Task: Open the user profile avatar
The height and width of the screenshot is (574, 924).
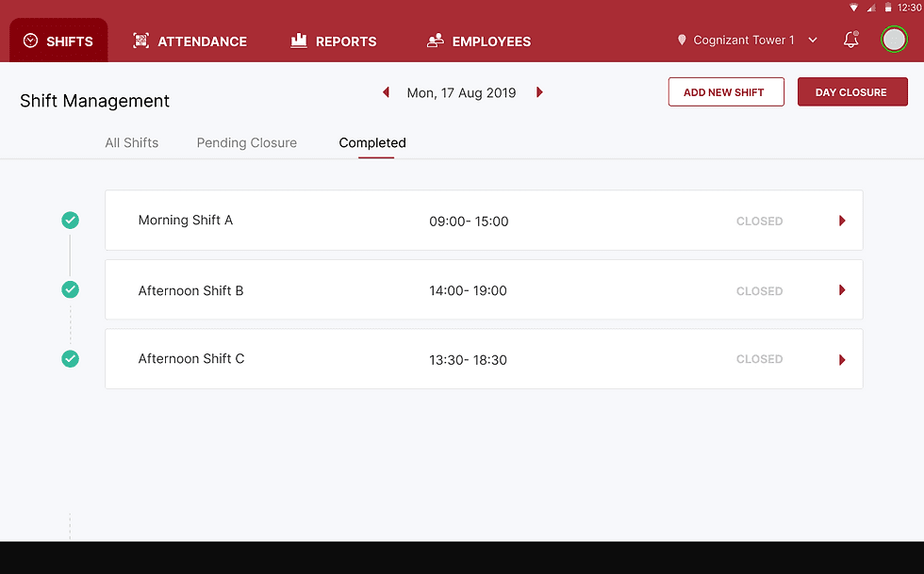Action: tap(894, 40)
